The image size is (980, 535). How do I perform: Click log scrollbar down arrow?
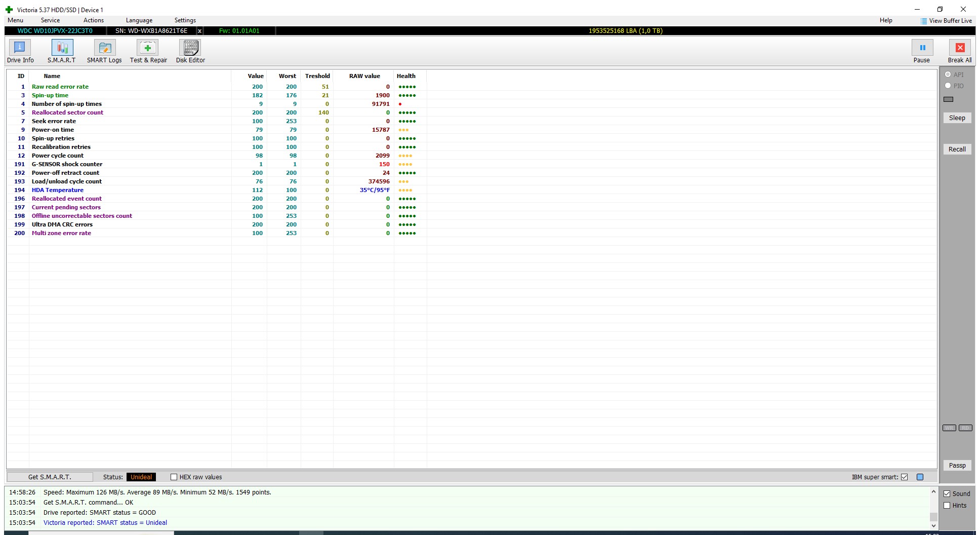933,525
